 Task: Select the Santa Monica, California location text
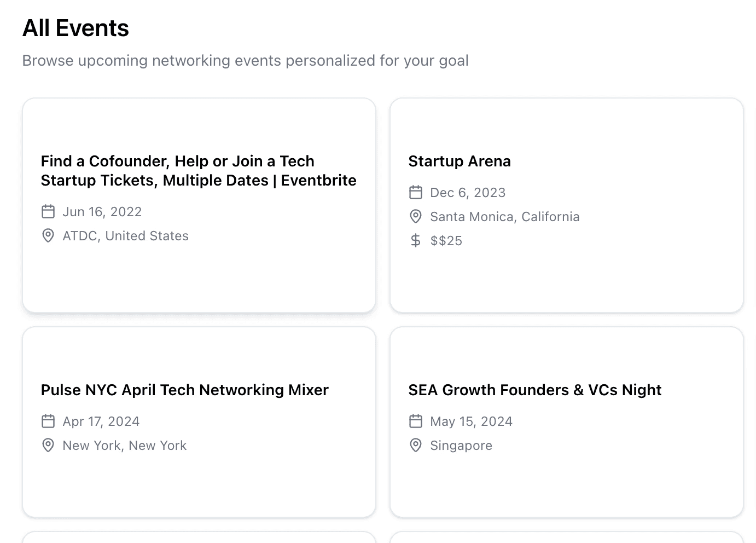point(504,217)
